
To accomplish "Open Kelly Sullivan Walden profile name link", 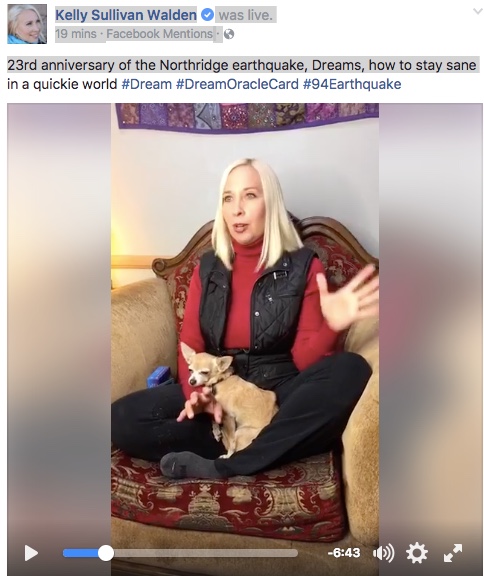I will (x=126, y=15).
